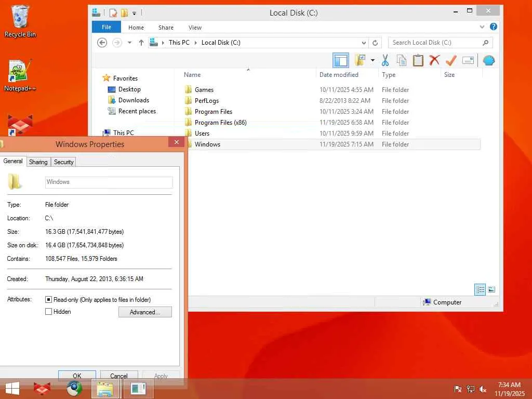This screenshot has width=532, height=399.
Task: Open the File menu in Explorer
Action: (106, 27)
